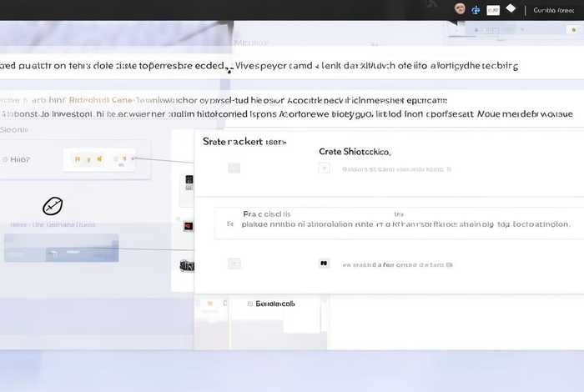Toggle the small box under Crete Shiotckico

(324, 168)
